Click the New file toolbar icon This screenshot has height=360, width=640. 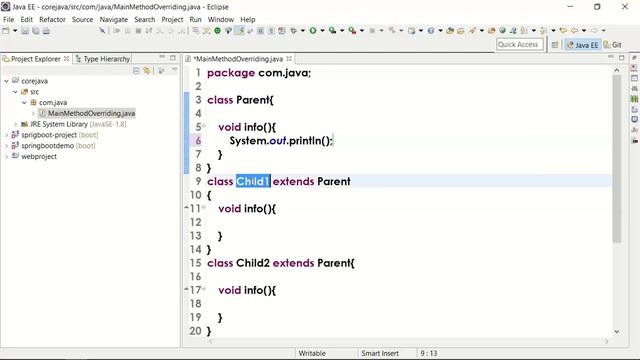coord(6,31)
